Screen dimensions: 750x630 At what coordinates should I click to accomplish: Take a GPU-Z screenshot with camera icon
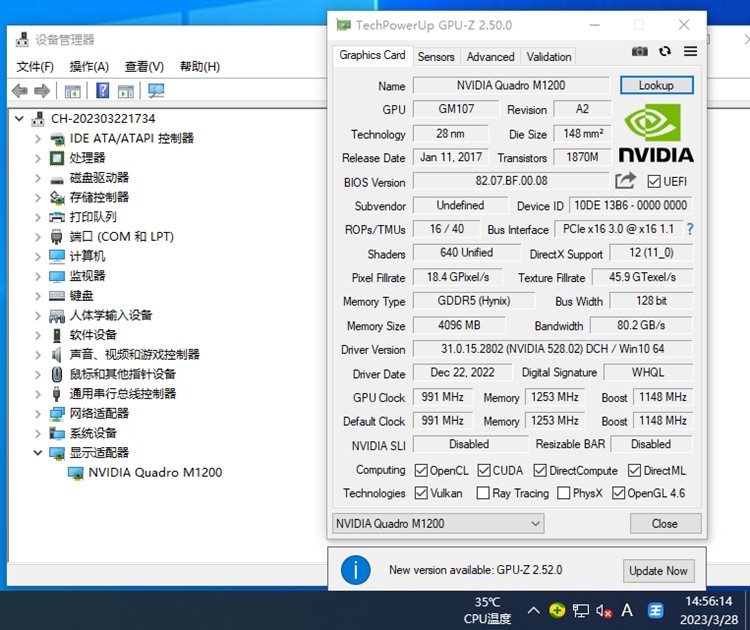tap(640, 51)
